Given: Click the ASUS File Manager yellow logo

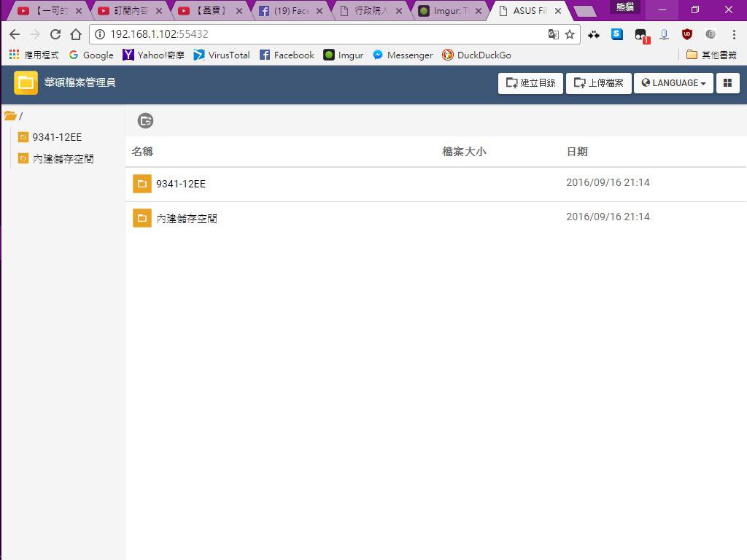Looking at the screenshot, I should 26,83.
